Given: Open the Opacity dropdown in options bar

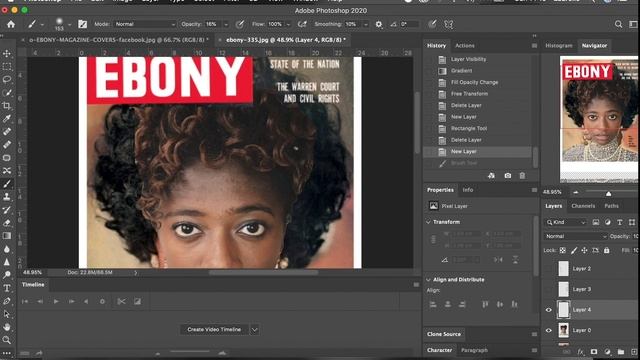Looking at the screenshot, I should 226,24.
